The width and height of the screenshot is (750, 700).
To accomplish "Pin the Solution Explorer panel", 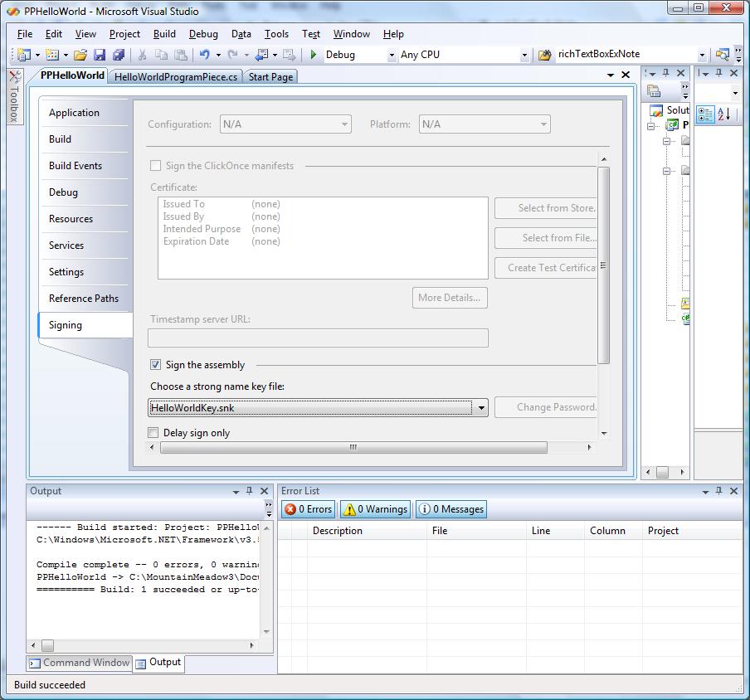I will point(666,73).
